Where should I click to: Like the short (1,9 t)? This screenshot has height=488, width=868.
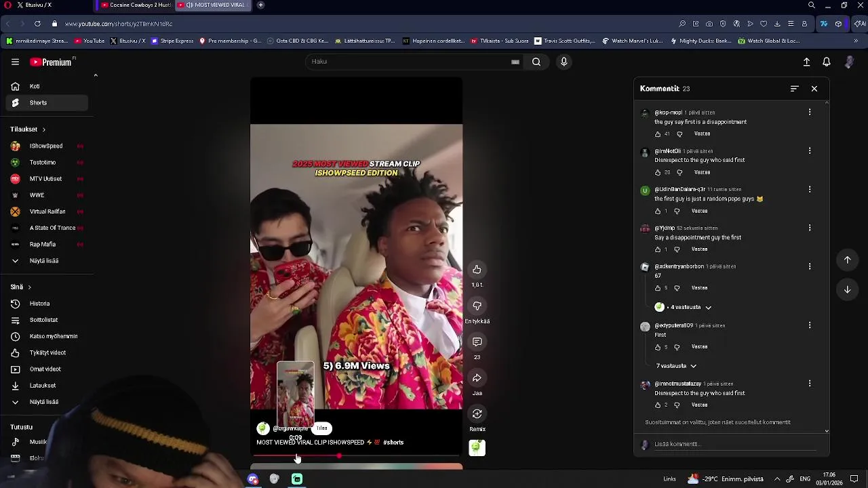pos(477,270)
